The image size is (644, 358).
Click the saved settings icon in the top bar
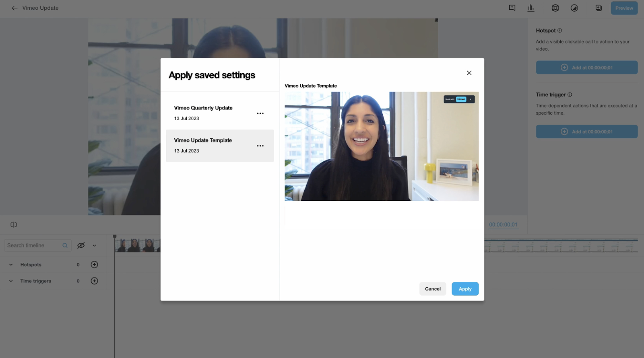coord(599,8)
